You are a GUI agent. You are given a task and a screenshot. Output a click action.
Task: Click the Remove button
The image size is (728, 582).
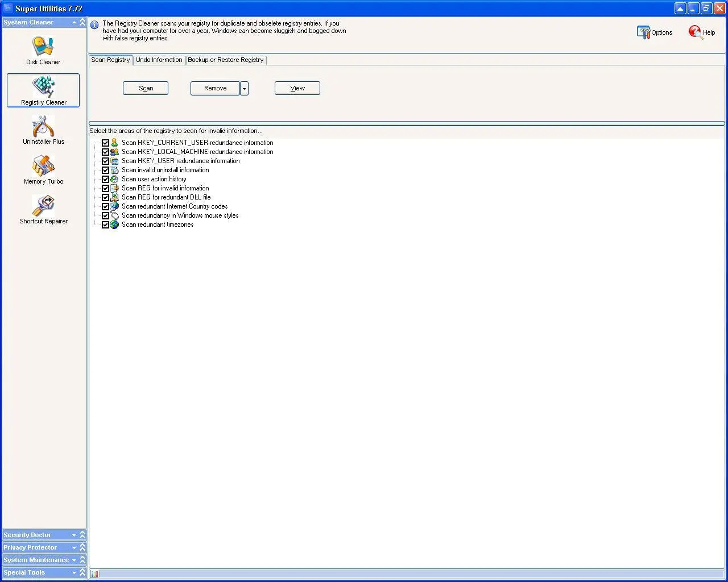click(x=215, y=88)
